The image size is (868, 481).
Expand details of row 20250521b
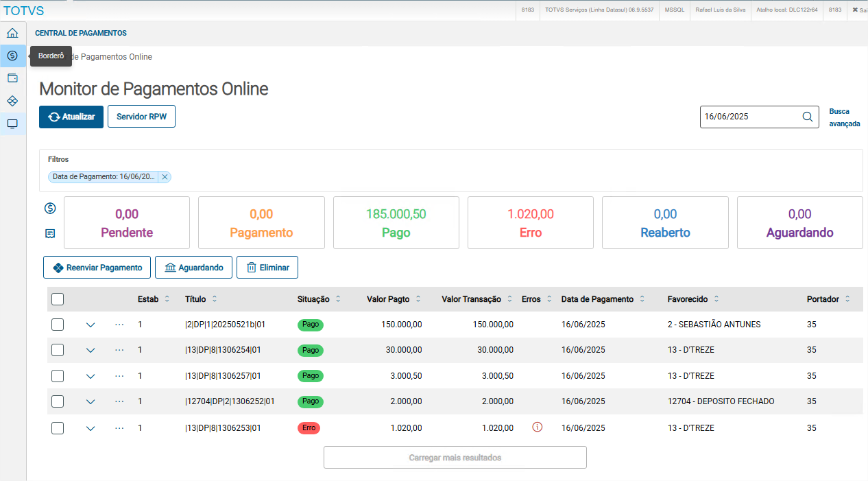point(91,325)
